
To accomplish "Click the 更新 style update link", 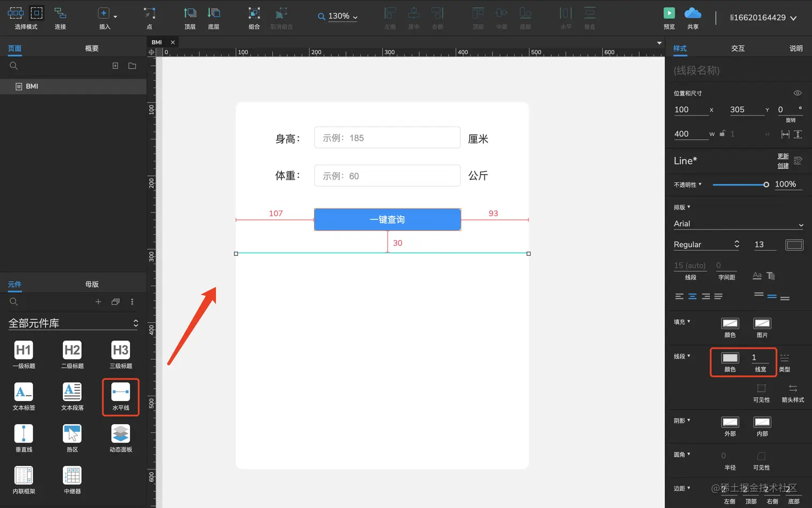I will [783, 156].
